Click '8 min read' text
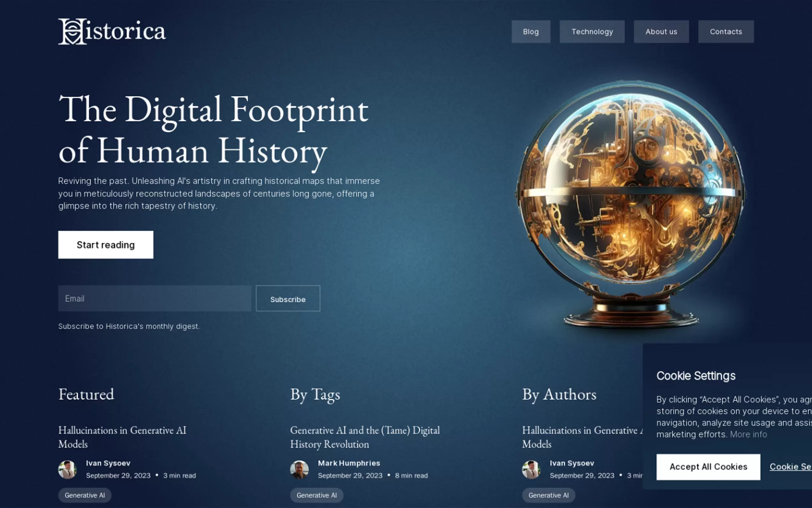 (411, 475)
